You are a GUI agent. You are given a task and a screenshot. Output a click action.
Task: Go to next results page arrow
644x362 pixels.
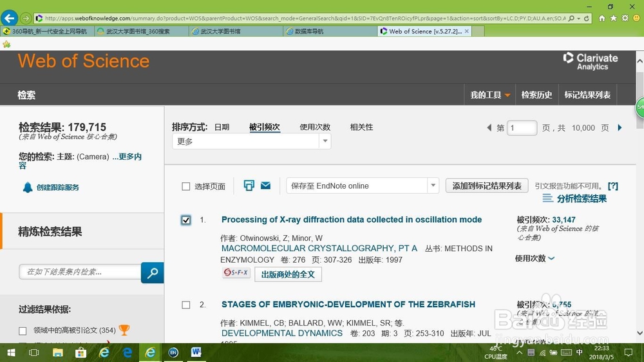[x=620, y=128]
